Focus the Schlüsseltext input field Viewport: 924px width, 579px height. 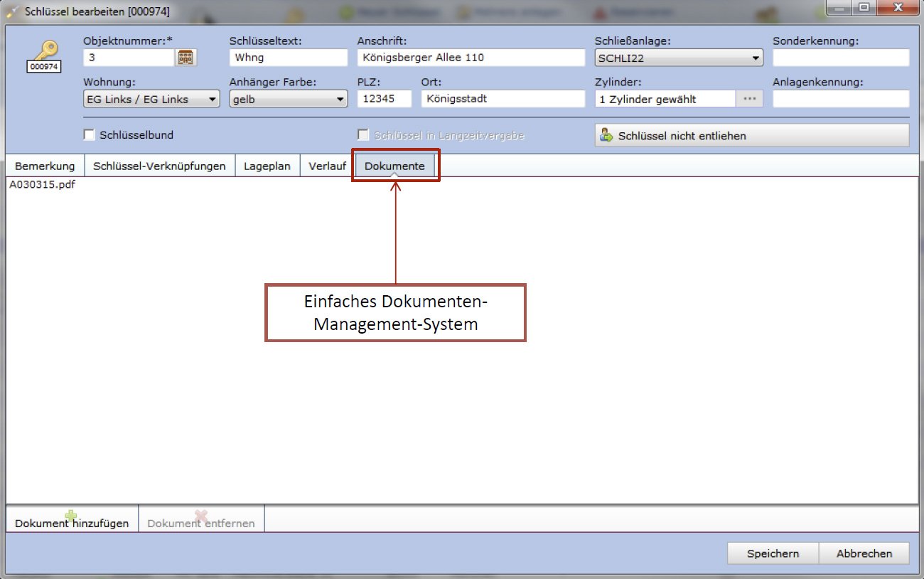[289, 58]
